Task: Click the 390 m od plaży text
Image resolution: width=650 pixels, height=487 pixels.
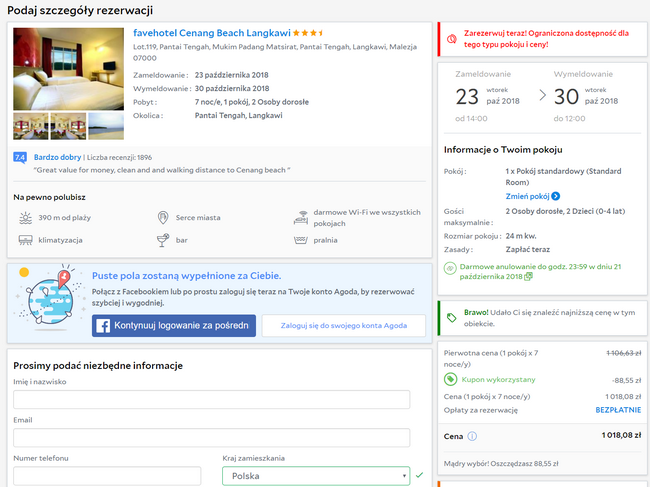Action: click(x=65, y=218)
